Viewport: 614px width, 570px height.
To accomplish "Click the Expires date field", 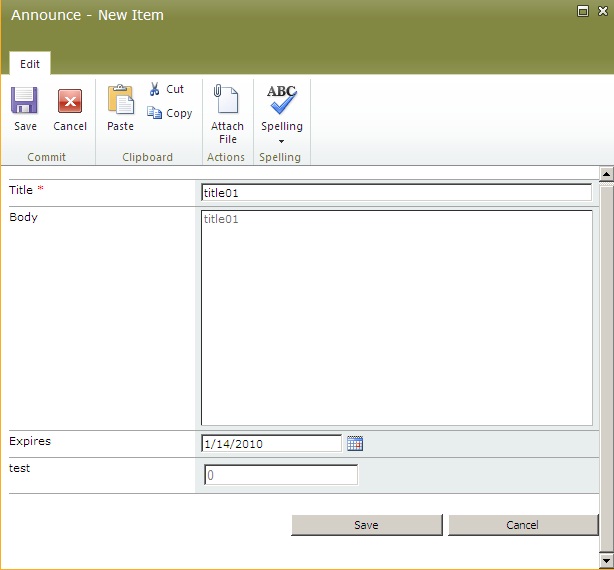I will click(271, 444).
